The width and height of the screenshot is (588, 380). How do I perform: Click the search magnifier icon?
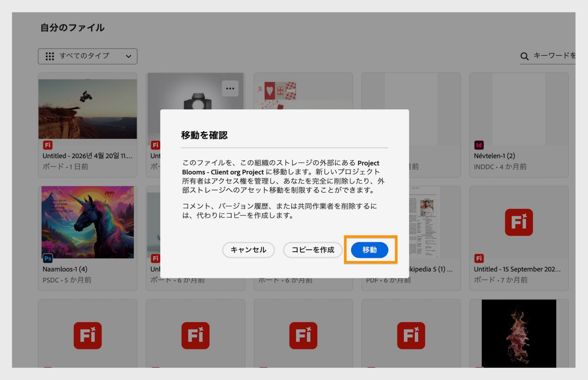click(x=524, y=56)
